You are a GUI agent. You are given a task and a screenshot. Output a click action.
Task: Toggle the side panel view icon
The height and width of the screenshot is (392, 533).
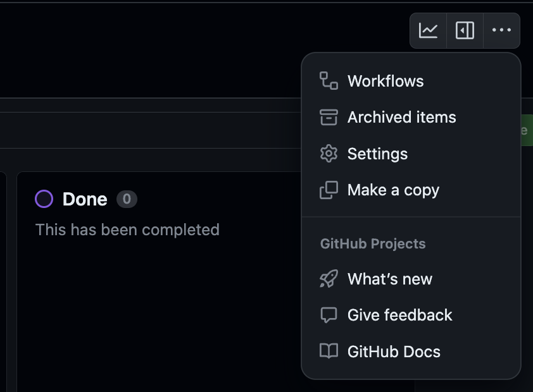click(465, 30)
